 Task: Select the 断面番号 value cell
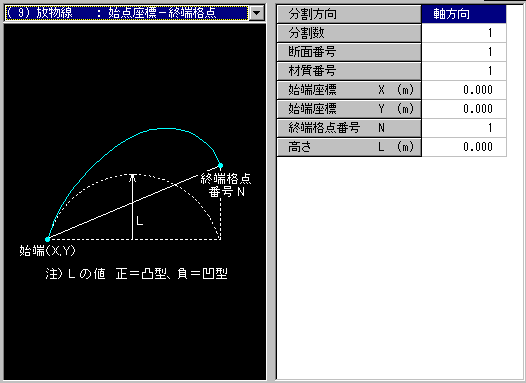click(x=464, y=52)
